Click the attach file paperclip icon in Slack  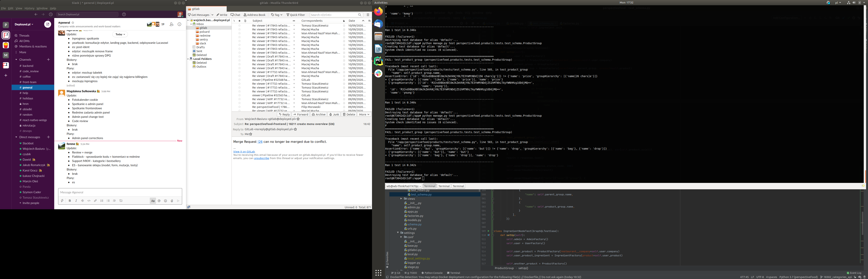(x=172, y=201)
